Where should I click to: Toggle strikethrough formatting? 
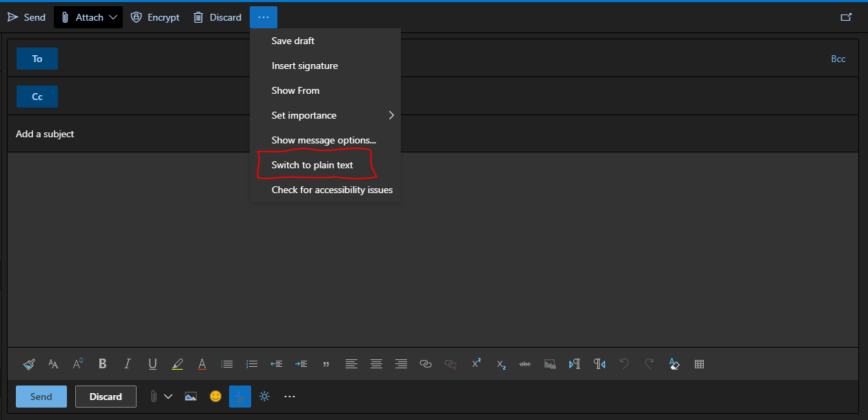[x=525, y=364]
